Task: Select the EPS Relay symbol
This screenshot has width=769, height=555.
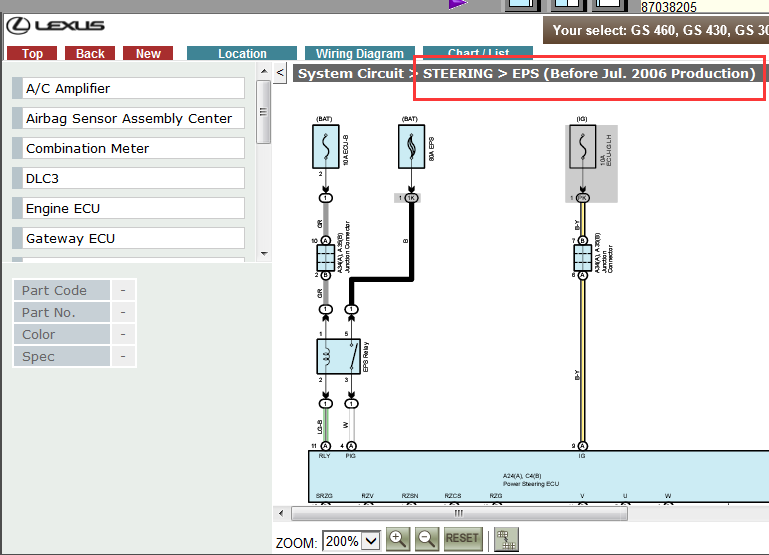Action: (x=339, y=356)
